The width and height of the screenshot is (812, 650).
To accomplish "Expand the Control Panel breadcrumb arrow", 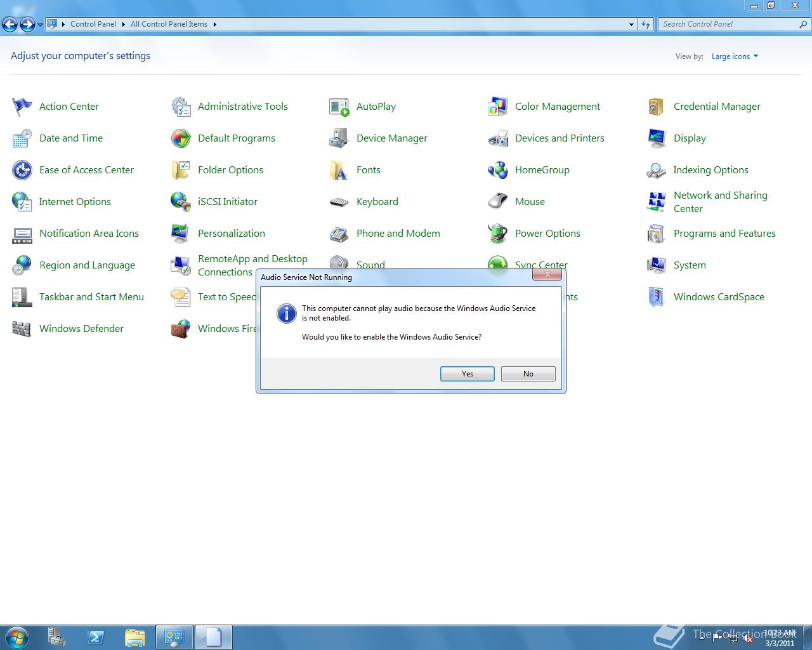I will pyautogui.click(x=123, y=24).
